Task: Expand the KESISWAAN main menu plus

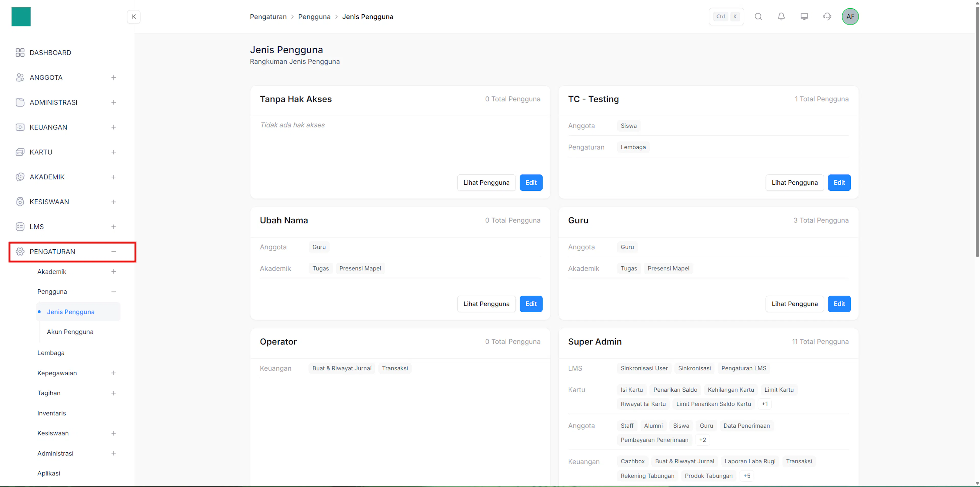Action: tap(113, 202)
